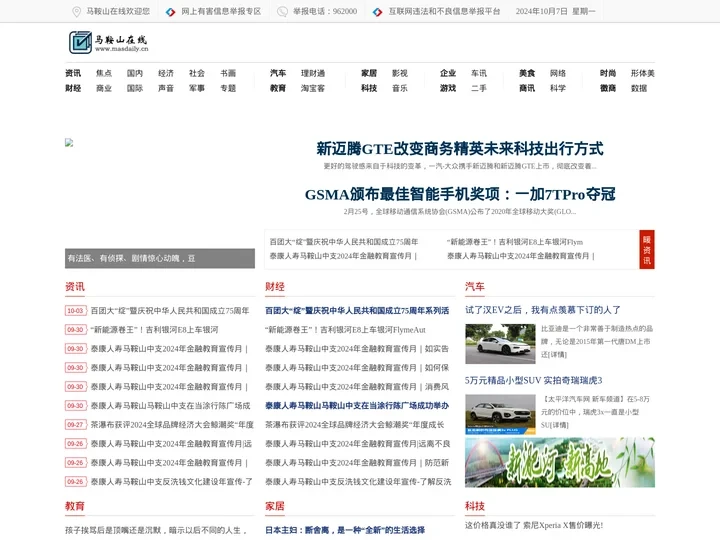Open article 孩子挨骂后是顶嘴还是沉默
This screenshot has width=720, height=540.
click(x=157, y=530)
